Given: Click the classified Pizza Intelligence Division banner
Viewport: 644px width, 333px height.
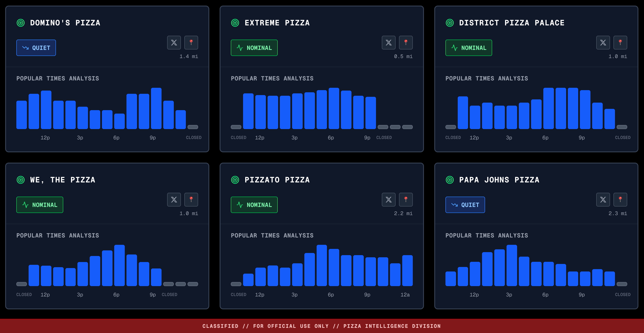Looking at the screenshot, I should [322, 326].
